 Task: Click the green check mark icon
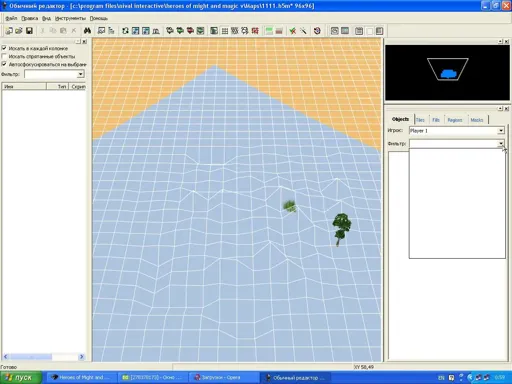(x=293, y=31)
